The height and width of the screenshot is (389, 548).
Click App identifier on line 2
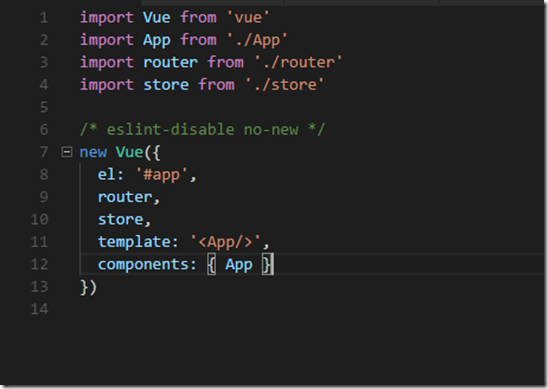coord(157,40)
